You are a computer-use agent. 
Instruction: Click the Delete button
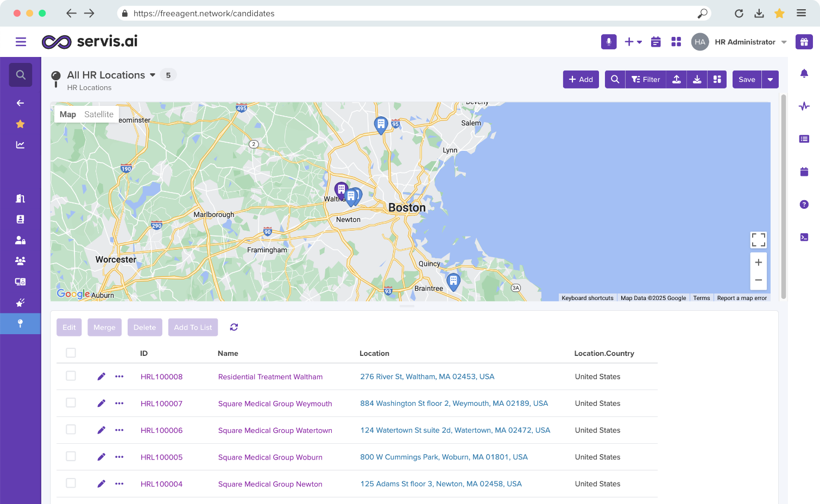tap(144, 327)
